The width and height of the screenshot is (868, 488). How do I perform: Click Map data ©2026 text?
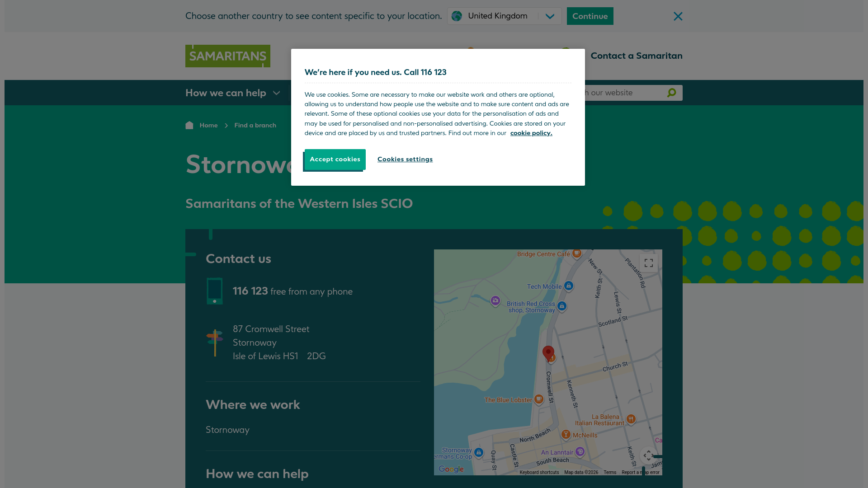[581, 473]
